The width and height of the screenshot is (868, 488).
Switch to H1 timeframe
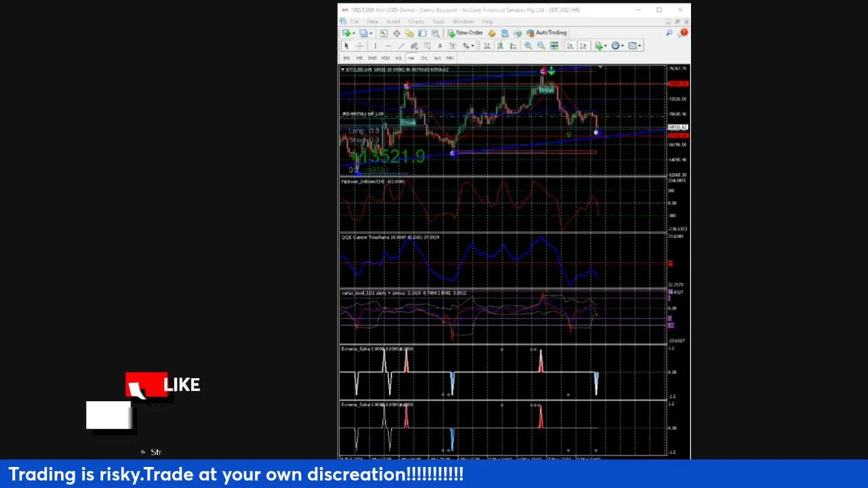click(398, 58)
